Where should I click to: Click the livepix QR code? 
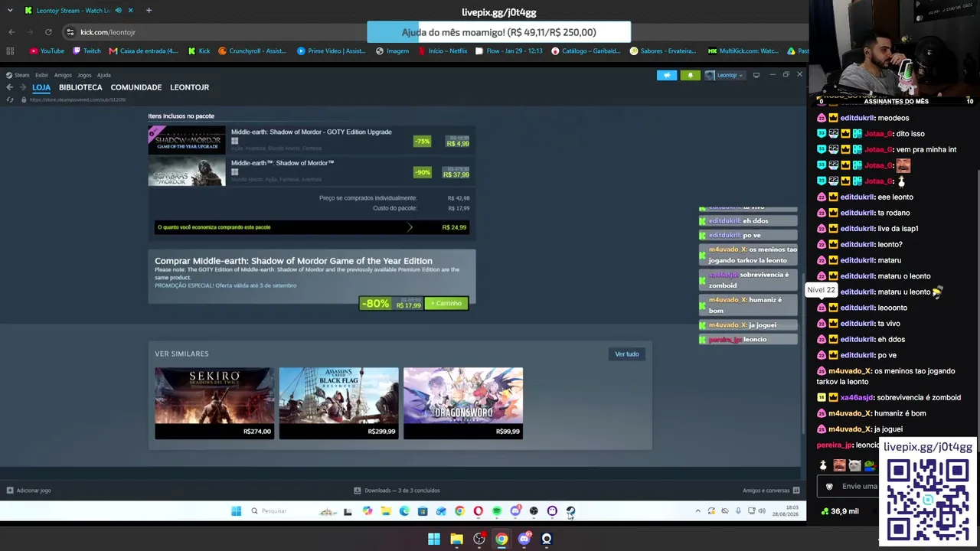point(928,500)
